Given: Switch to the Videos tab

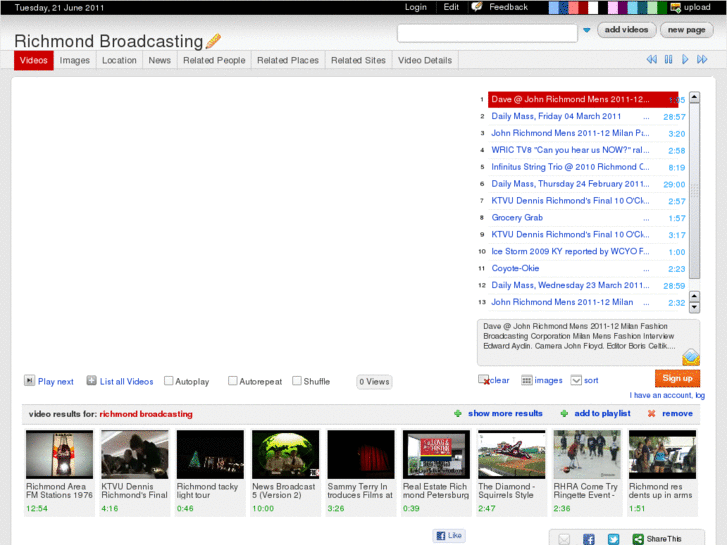Looking at the screenshot, I should [33, 60].
